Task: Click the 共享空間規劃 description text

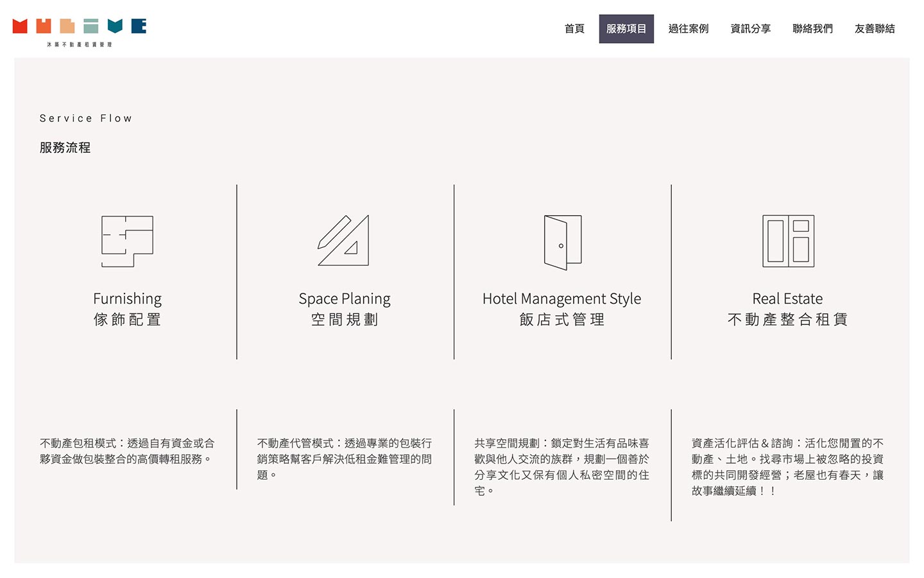Action: pos(561,467)
